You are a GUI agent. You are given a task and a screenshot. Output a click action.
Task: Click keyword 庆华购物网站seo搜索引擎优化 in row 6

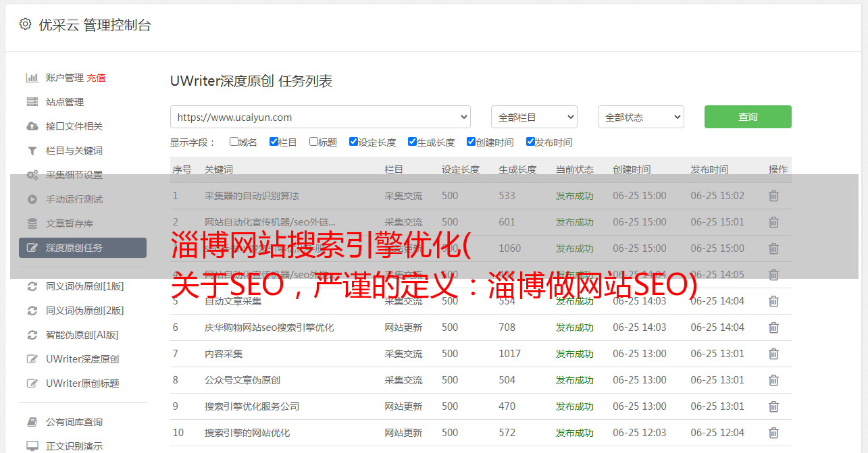click(269, 327)
